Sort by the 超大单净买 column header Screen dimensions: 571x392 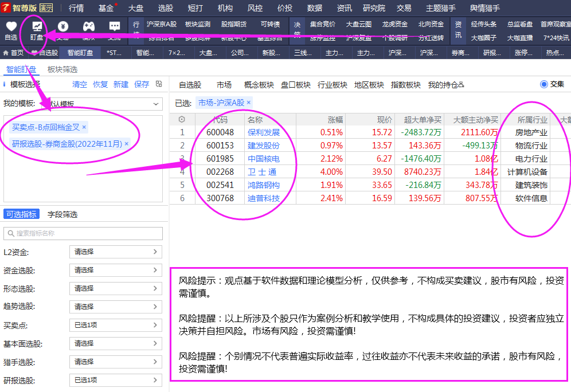[423, 120]
